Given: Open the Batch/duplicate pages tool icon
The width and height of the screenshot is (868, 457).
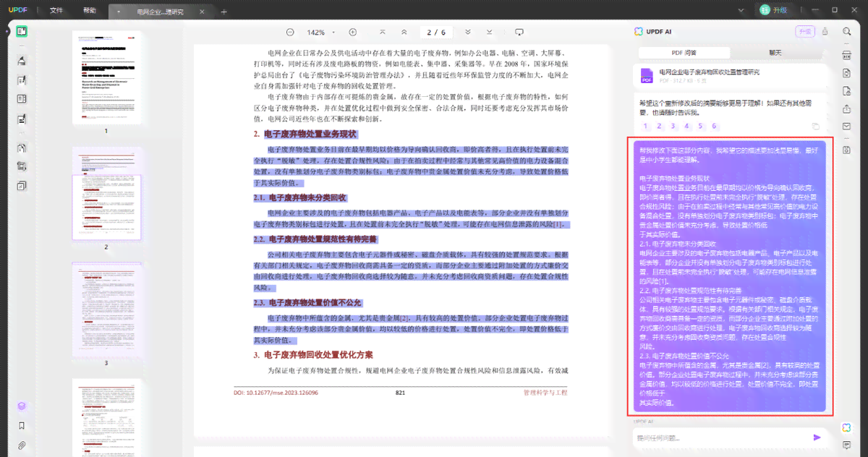Looking at the screenshot, I should point(22,186).
